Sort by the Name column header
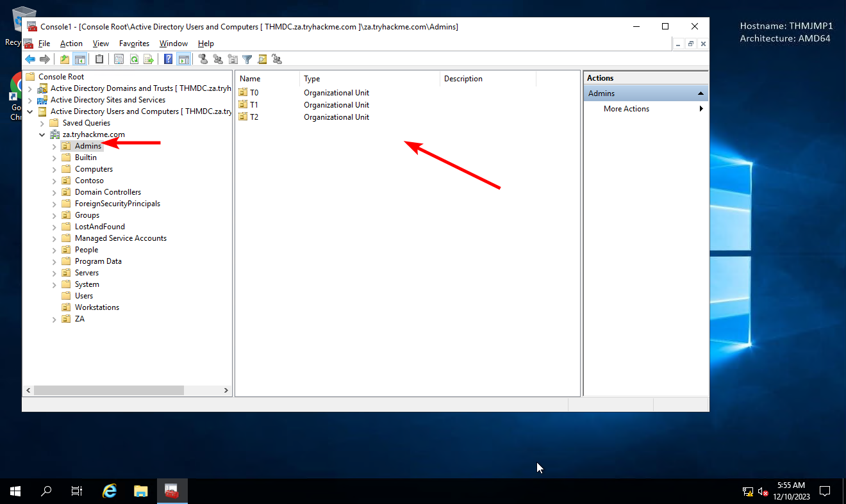846x504 pixels. [x=267, y=79]
